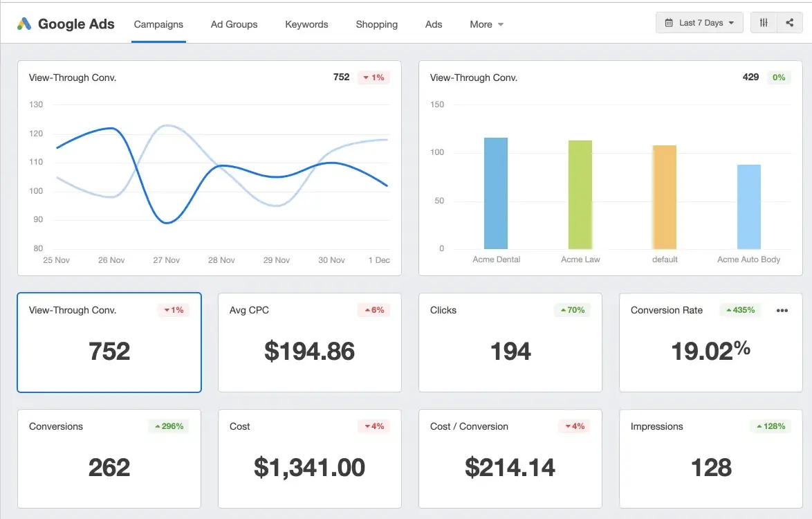Click the 435% badge on Conversion Rate card
The height and width of the screenshot is (519, 812).
(741, 310)
